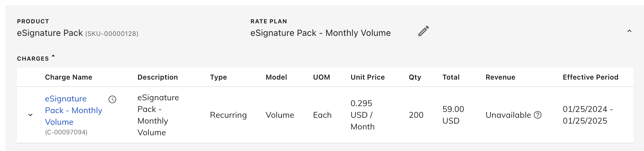Viewport: 644px width, 151px height.
Task: Click the charge number C-00097094
Action: pyautogui.click(x=66, y=132)
